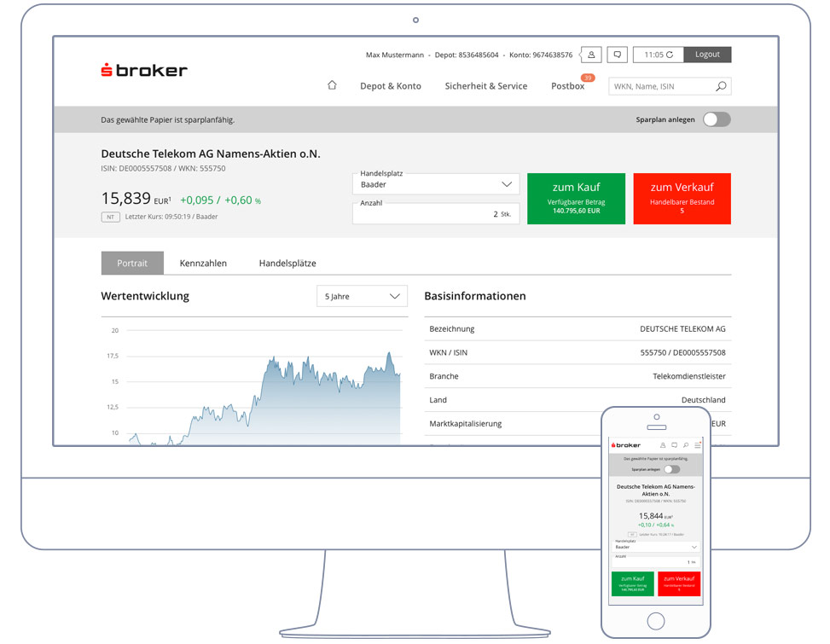Tap the search icon on the phone
Screen dimensions: 830x644
click(686, 445)
